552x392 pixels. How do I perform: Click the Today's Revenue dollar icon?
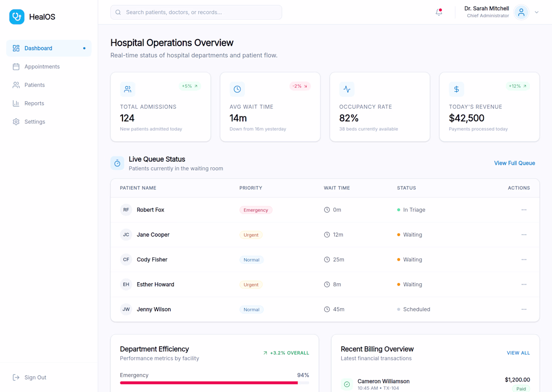click(x=456, y=89)
